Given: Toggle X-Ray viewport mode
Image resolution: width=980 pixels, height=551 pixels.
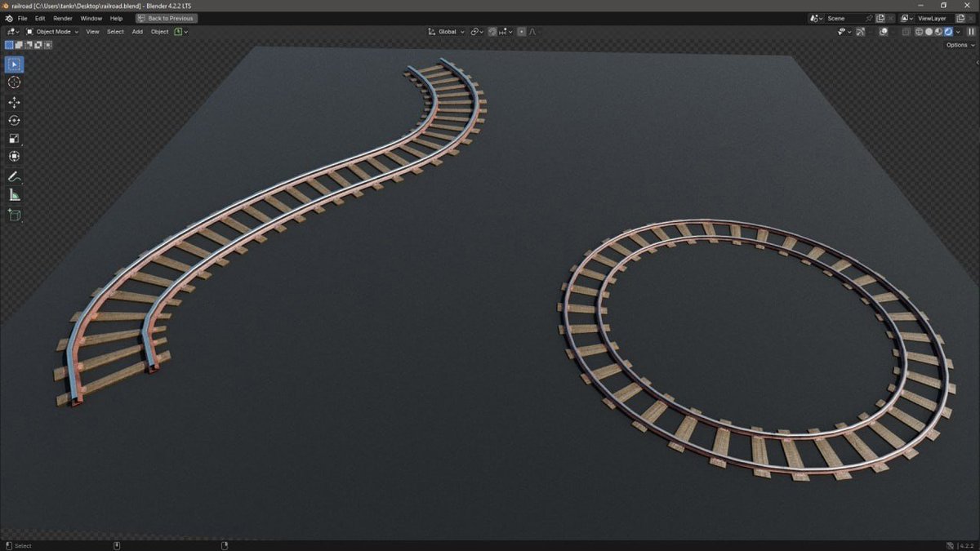Looking at the screenshot, I should pyautogui.click(x=905, y=31).
